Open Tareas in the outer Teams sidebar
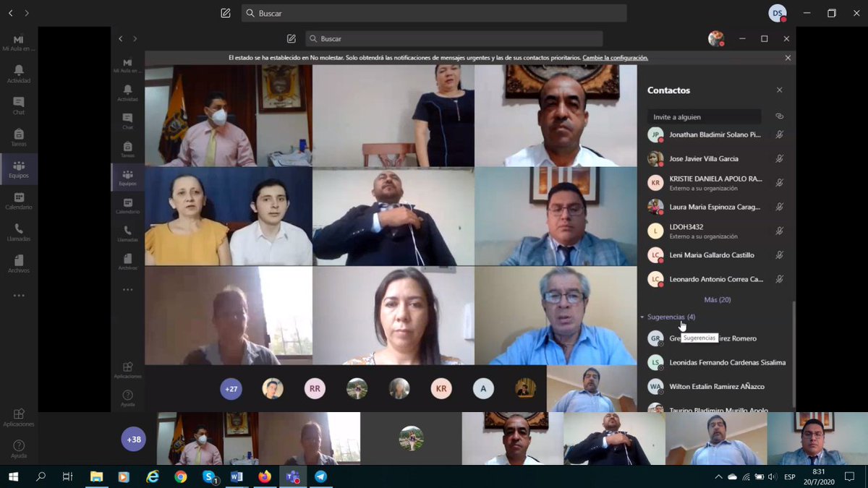868x488 pixels. [19, 137]
